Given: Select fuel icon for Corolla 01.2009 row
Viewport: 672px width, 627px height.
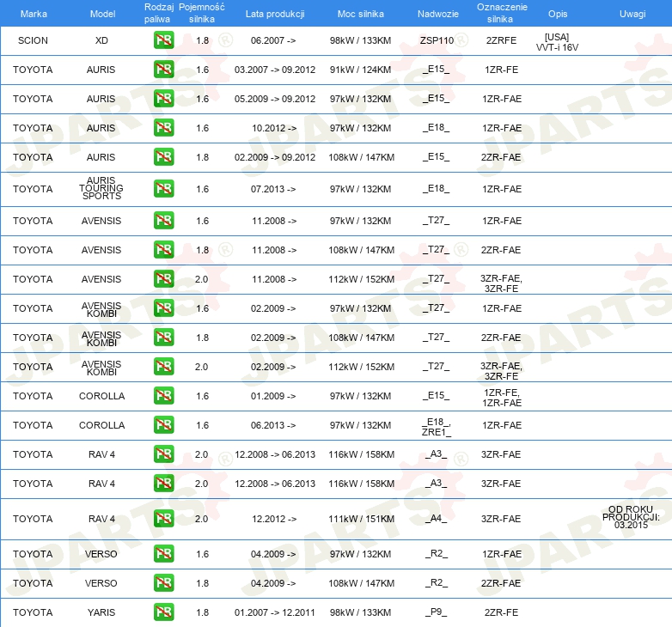Looking at the screenshot, I should [x=163, y=396].
